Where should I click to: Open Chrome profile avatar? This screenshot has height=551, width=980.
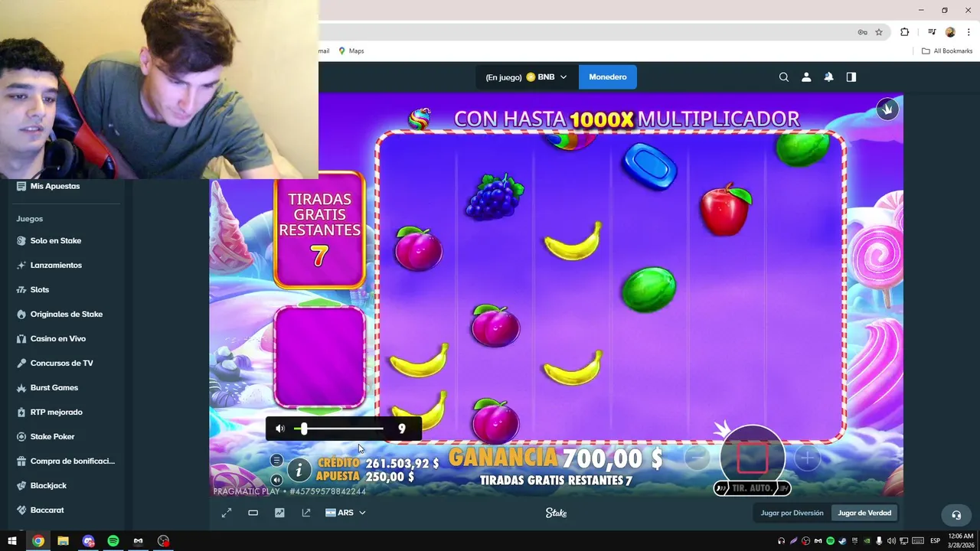click(950, 32)
